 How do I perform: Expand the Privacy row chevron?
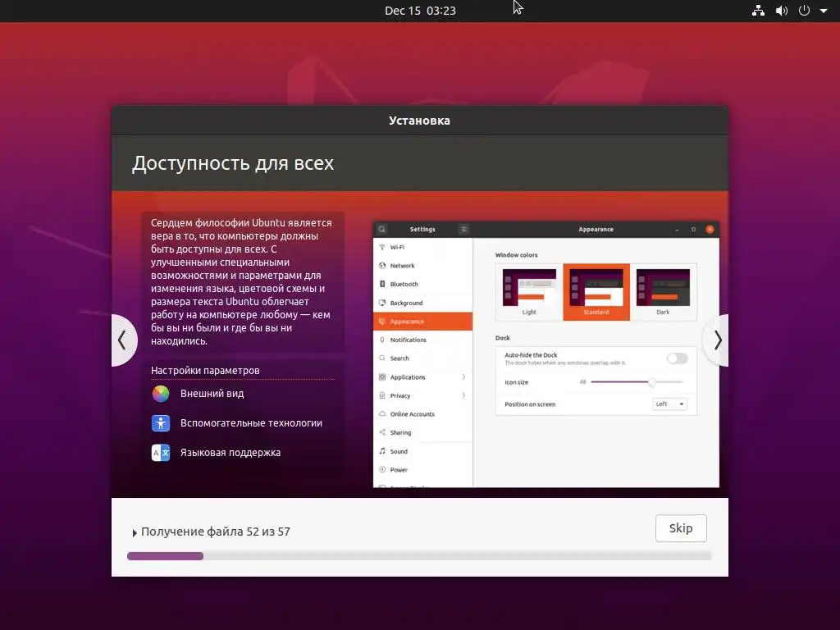(463, 396)
